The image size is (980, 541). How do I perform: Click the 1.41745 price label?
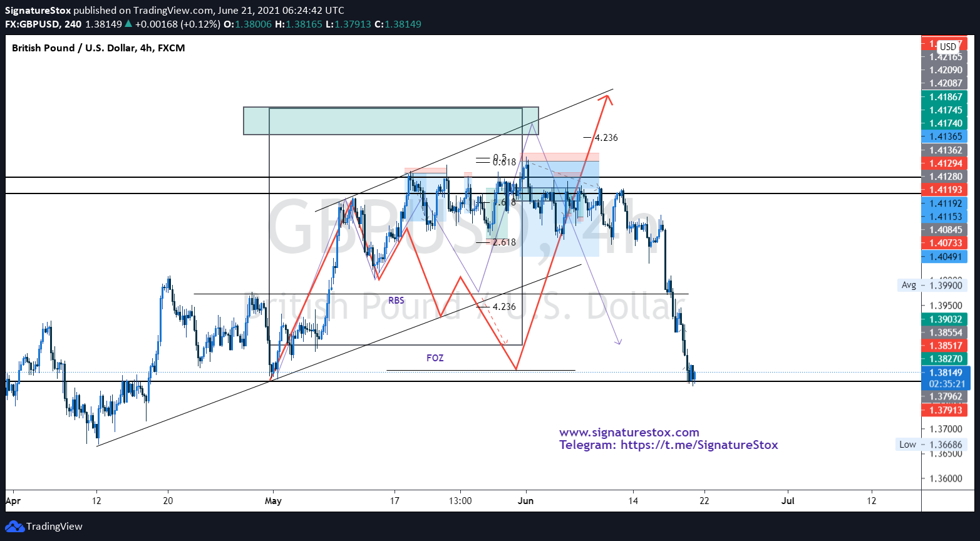tap(946, 110)
